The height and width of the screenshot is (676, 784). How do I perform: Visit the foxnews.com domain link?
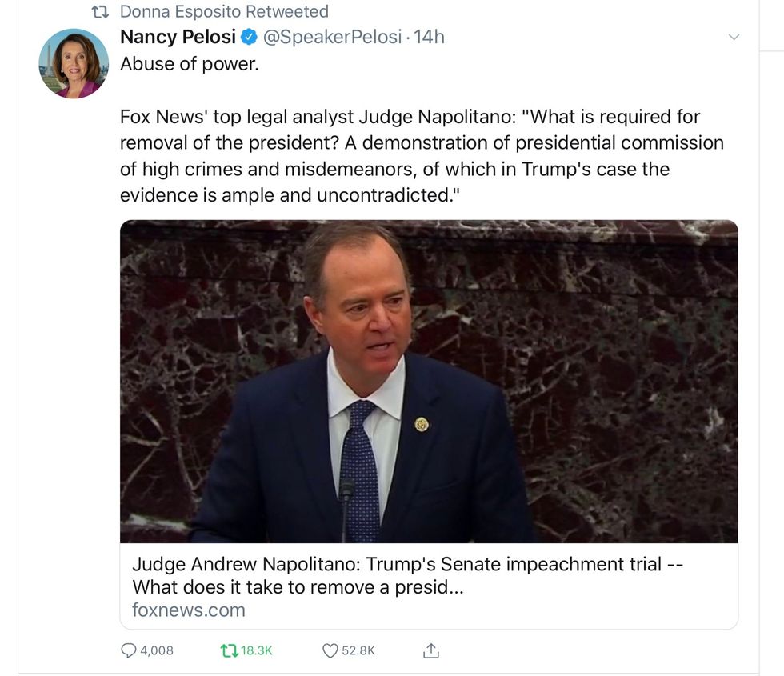(x=189, y=610)
